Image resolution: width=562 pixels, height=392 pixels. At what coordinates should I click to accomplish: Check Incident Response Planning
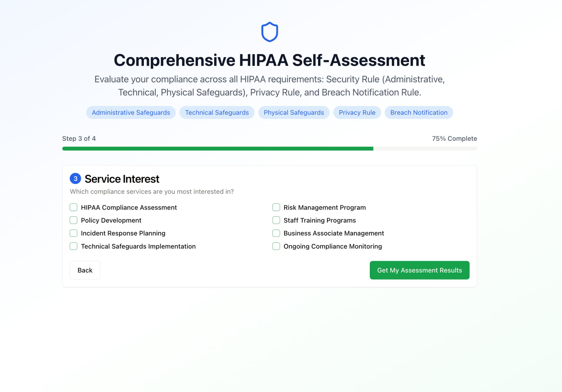pos(73,233)
